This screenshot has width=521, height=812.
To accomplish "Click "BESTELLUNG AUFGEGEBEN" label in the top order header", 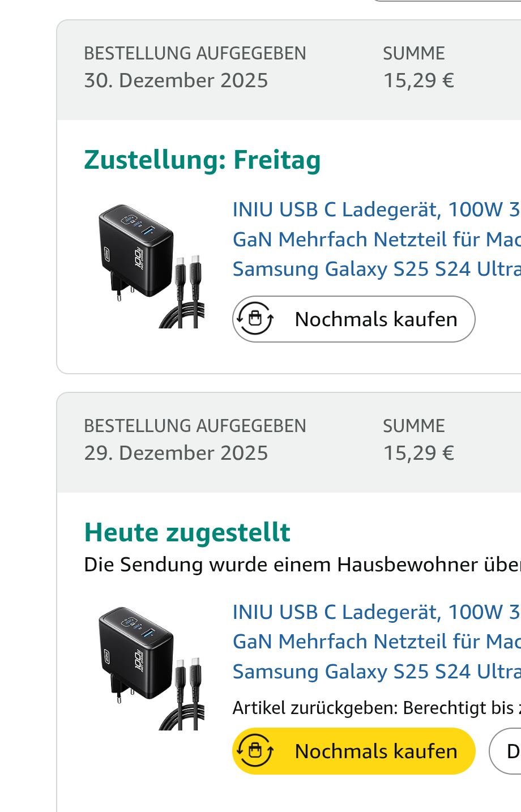I will (x=195, y=53).
